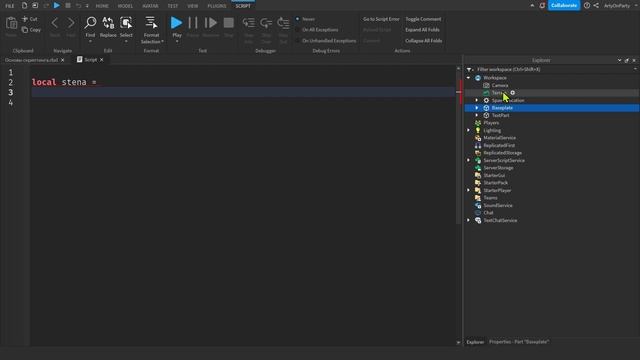This screenshot has width=640, height=360.
Task: Expand the Baseplate tree node
Action: coord(477,108)
